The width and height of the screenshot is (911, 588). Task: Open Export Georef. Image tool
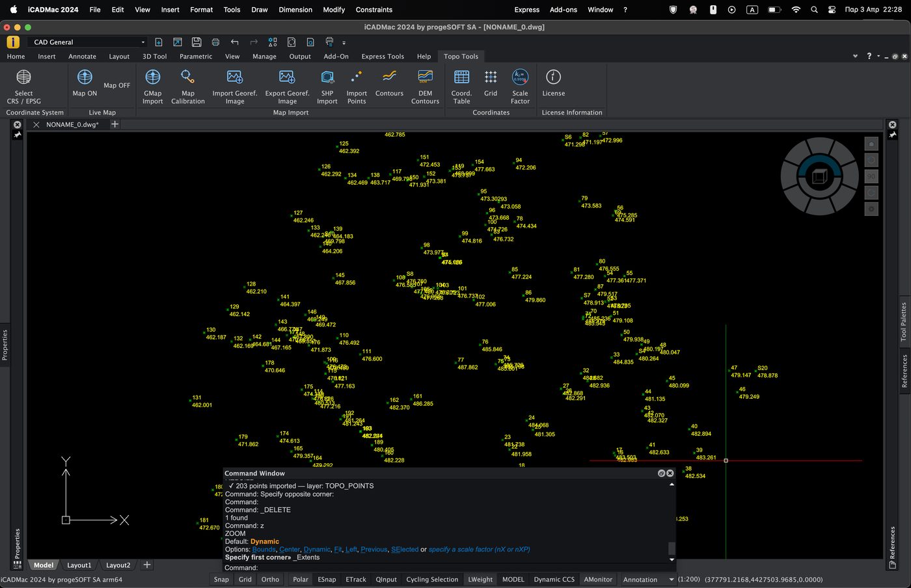[x=287, y=86]
